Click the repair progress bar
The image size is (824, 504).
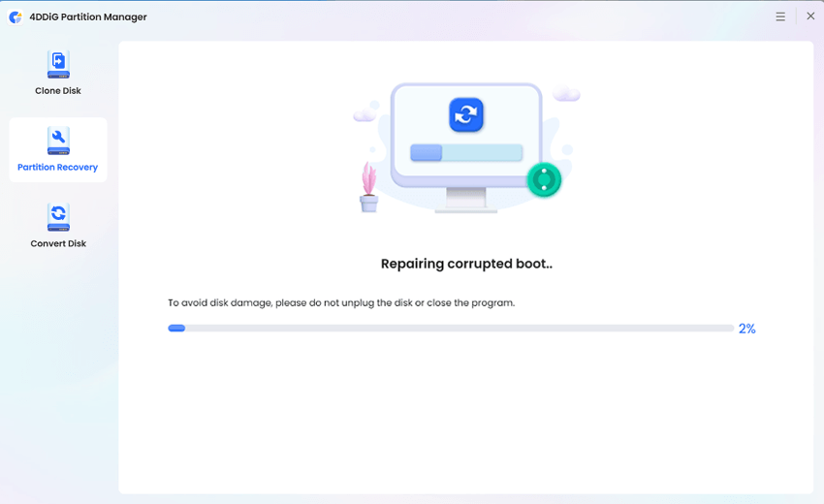(x=451, y=328)
